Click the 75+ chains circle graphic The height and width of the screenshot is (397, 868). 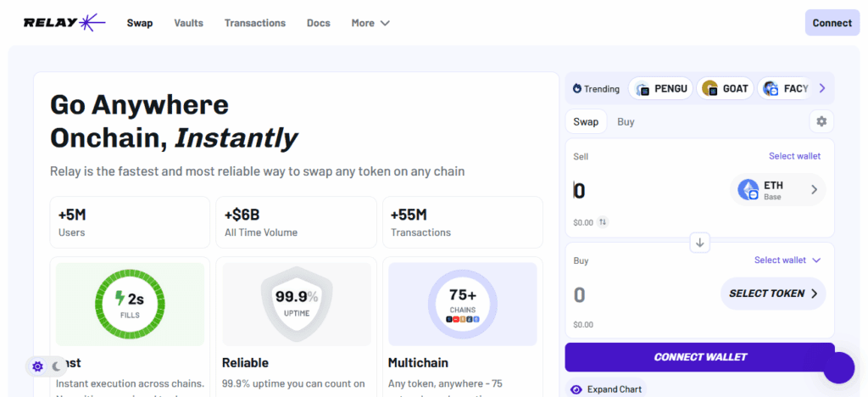pyautogui.click(x=463, y=304)
